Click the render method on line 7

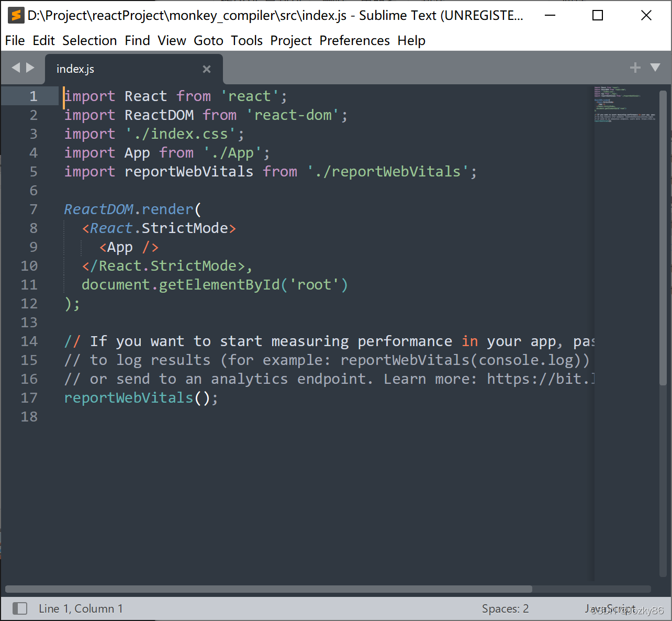click(x=167, y=209)
